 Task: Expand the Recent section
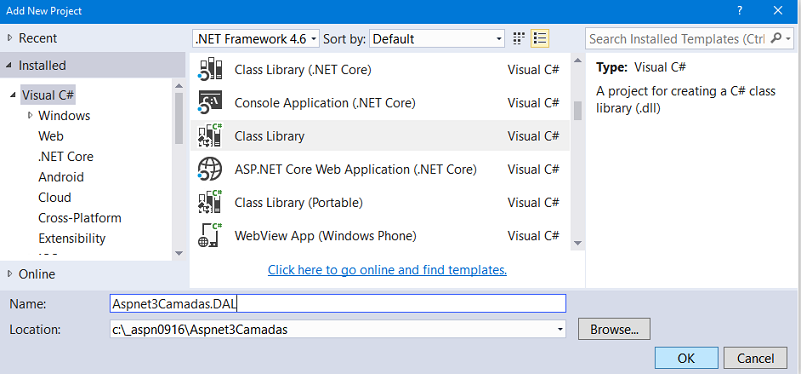click(x=10, y=38)
